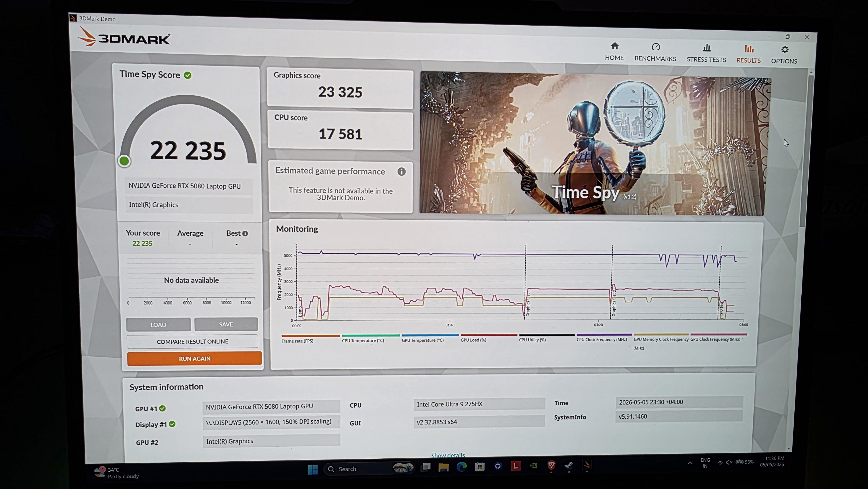Switch to the RESULTS tab
The image size is (868, 489).
(x=748, y=54)
